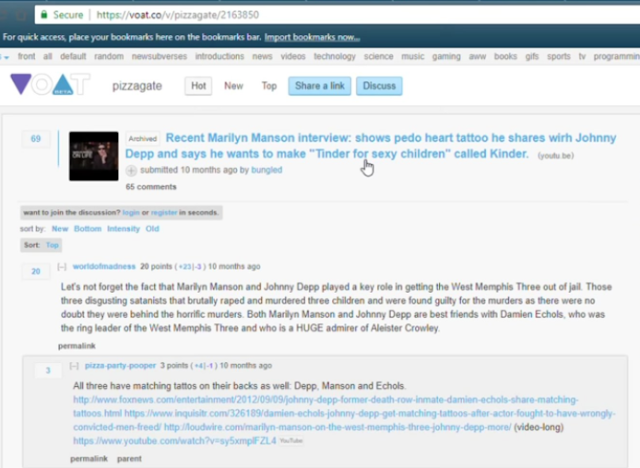Open the Marilyn Manson interview post title
Viewport: 640px width, 468px height.
tap(371, 146)
